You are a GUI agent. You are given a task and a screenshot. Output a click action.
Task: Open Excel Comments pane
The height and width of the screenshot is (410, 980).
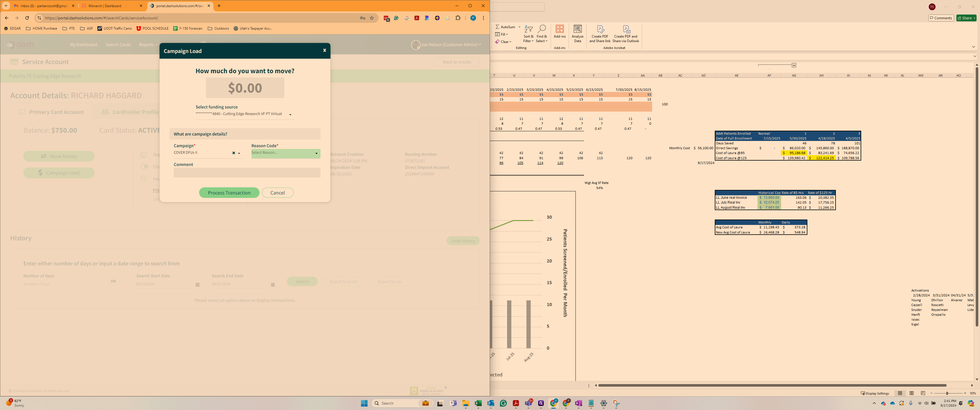pyautogui.click(x=941, y=18)
